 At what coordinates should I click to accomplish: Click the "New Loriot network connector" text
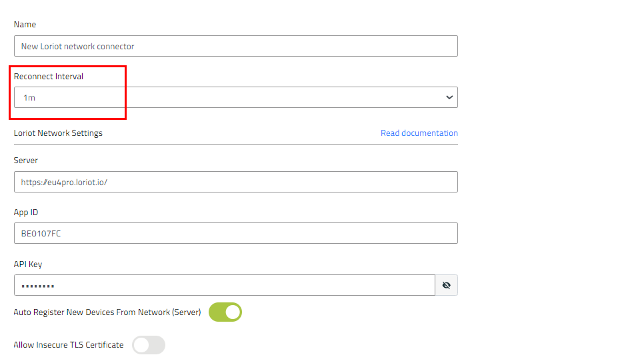[x=77, y=47]
